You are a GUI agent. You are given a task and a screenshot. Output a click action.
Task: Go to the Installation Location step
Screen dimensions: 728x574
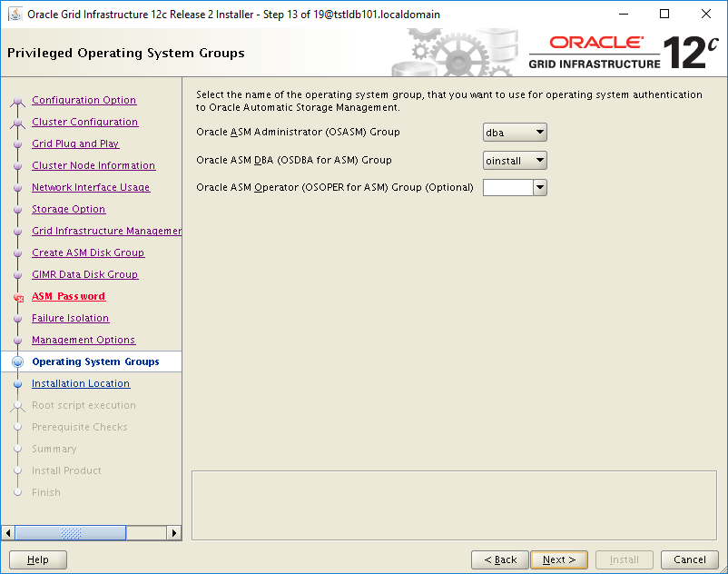tap(81, 383)
